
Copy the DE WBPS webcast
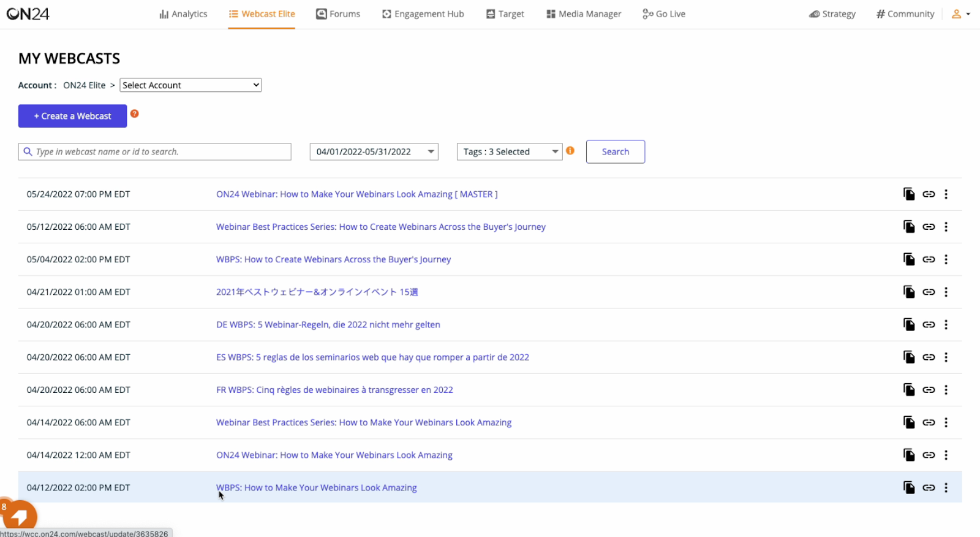coord(909,324)
